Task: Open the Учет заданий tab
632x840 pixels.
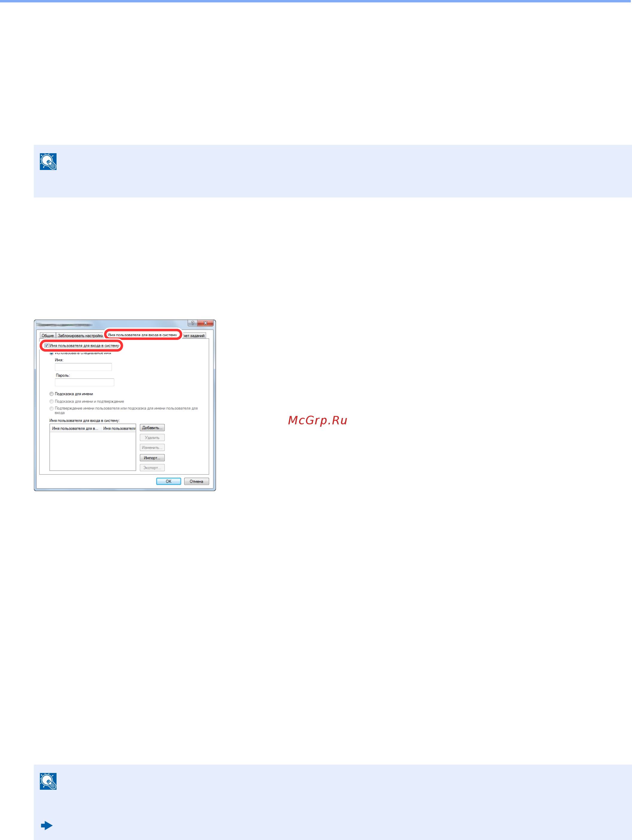Action: 194,336
